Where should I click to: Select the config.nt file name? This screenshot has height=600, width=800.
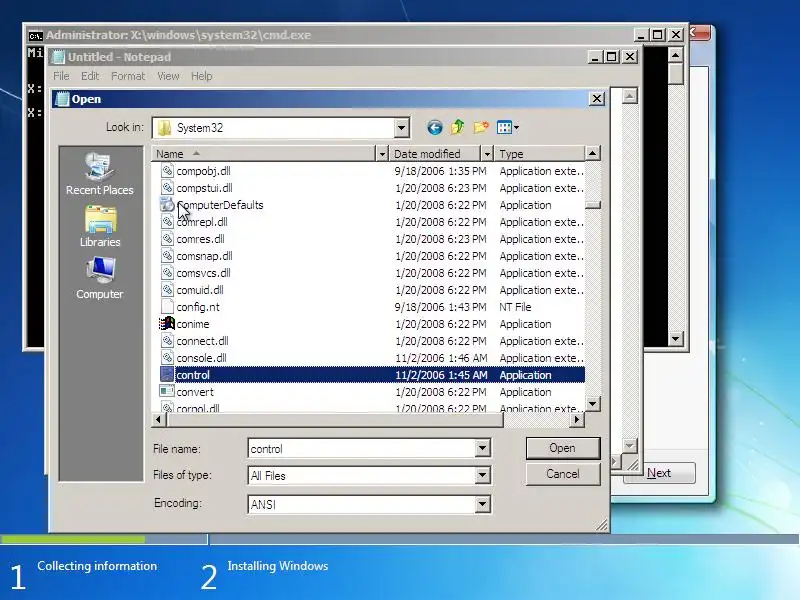tap(198, 307)
